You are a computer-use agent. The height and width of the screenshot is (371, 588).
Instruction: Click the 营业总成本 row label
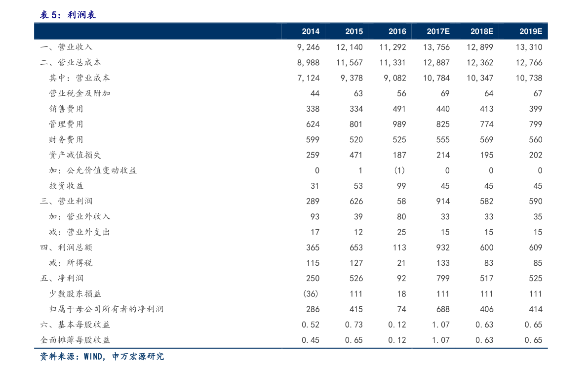click(71, 63)
